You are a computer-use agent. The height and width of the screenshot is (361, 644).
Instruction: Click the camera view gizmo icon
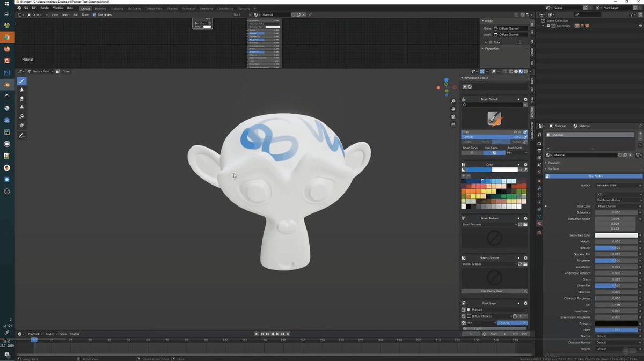click(x=453, y=116)
